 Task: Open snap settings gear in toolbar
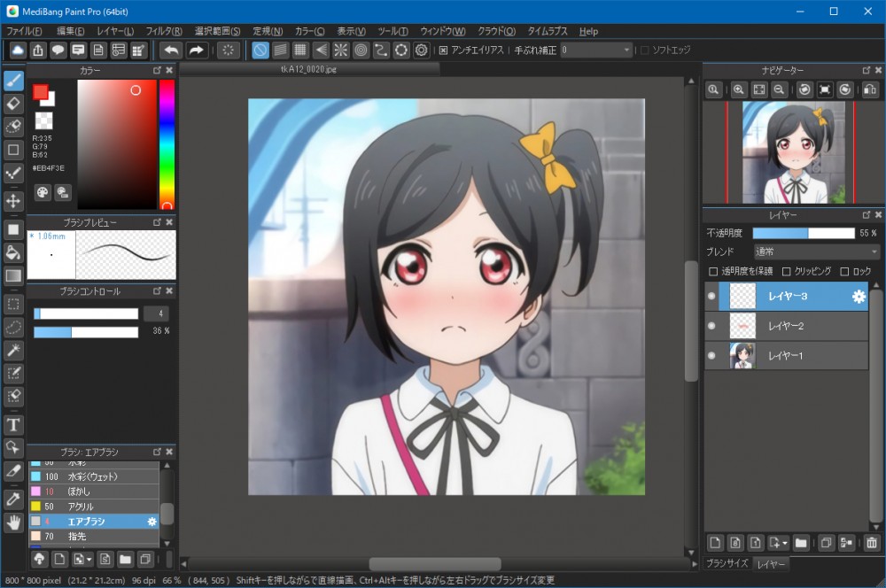coord(422,50)
